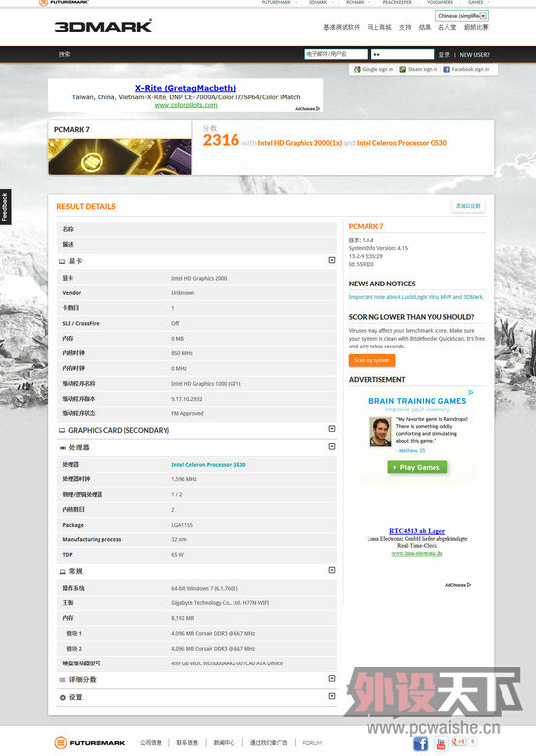Open Intel HD Graphics 2000(1x) link
Image resolution: width=536 pixels, height=756 pixels.
click(x=300, y=143)
